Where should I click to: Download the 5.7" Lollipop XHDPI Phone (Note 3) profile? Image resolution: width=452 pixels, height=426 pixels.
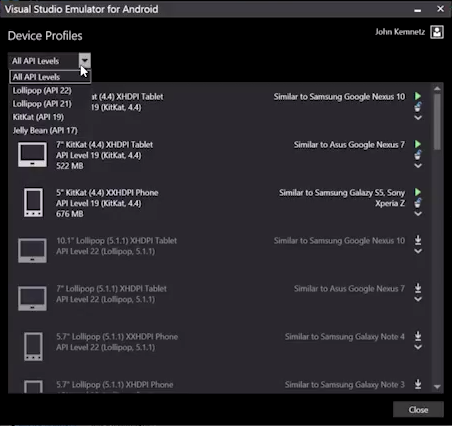point(418,384)
